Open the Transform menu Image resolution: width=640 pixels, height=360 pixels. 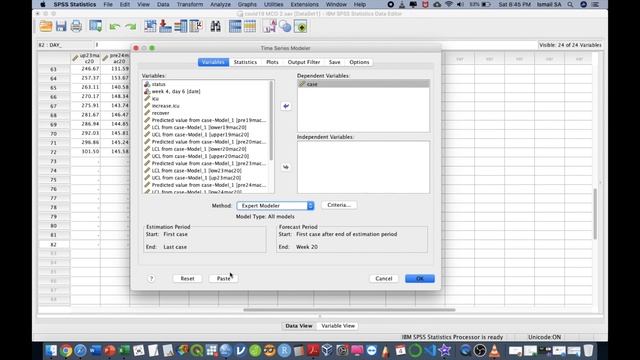point(189,4)
